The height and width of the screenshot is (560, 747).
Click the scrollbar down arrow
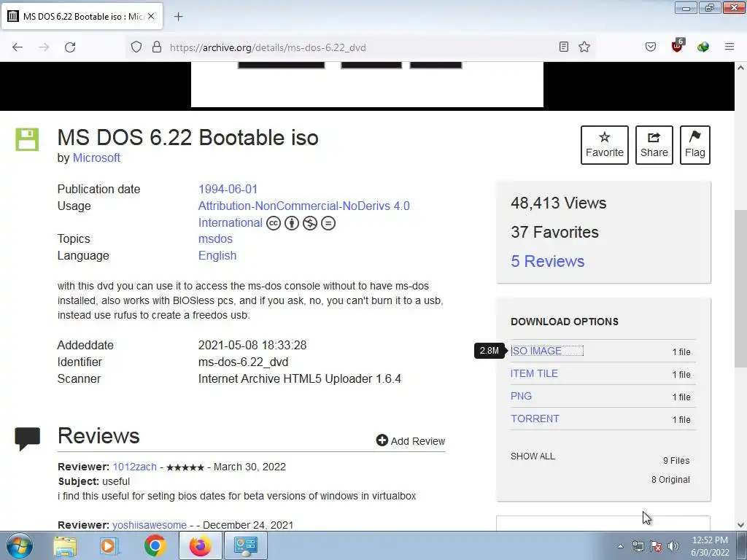[x=740, y=525]
